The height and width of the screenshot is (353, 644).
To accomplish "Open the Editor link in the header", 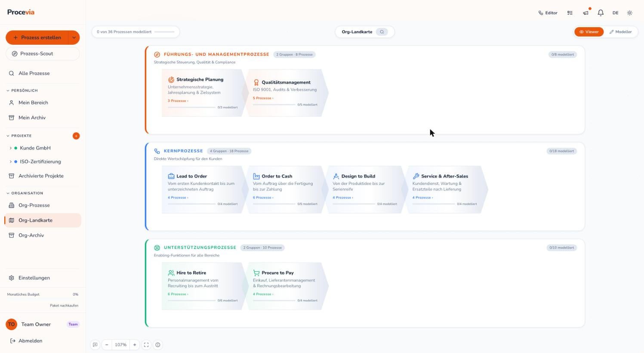I will click(548, 13).
